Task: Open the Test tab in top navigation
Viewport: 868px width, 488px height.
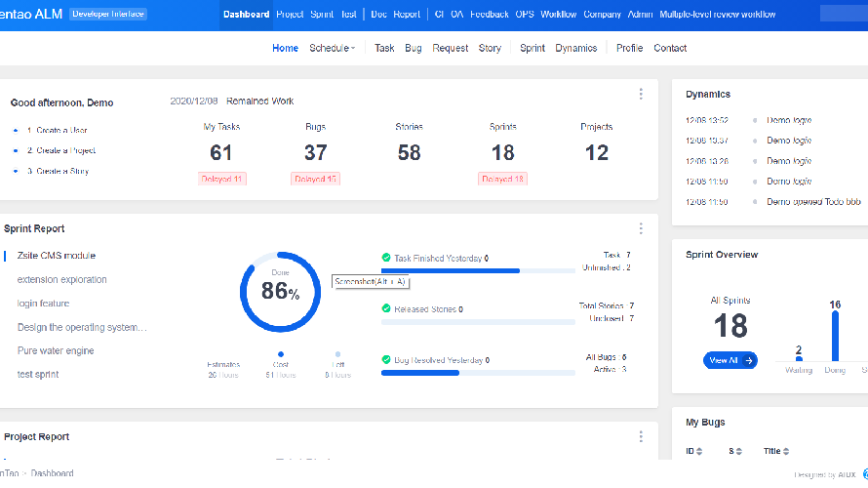Action: (348, 15)
